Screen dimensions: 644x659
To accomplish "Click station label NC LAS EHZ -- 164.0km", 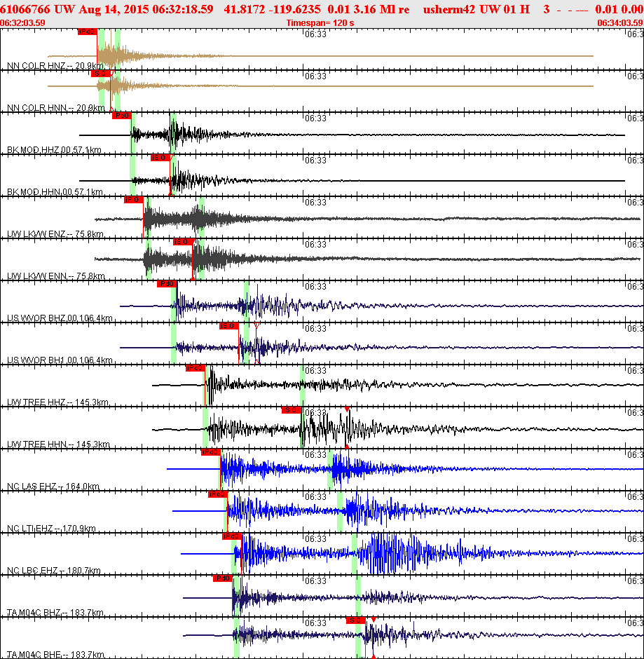I will click(x=53, y=486).
